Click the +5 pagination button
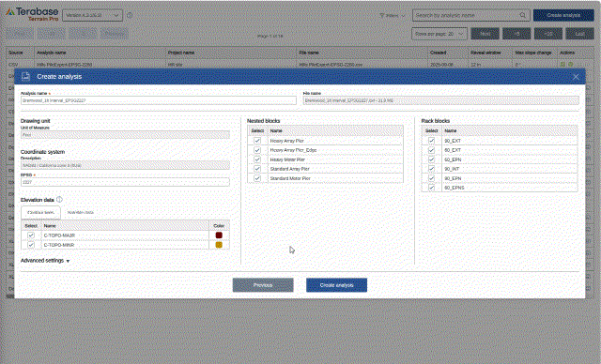 point(516,34)
